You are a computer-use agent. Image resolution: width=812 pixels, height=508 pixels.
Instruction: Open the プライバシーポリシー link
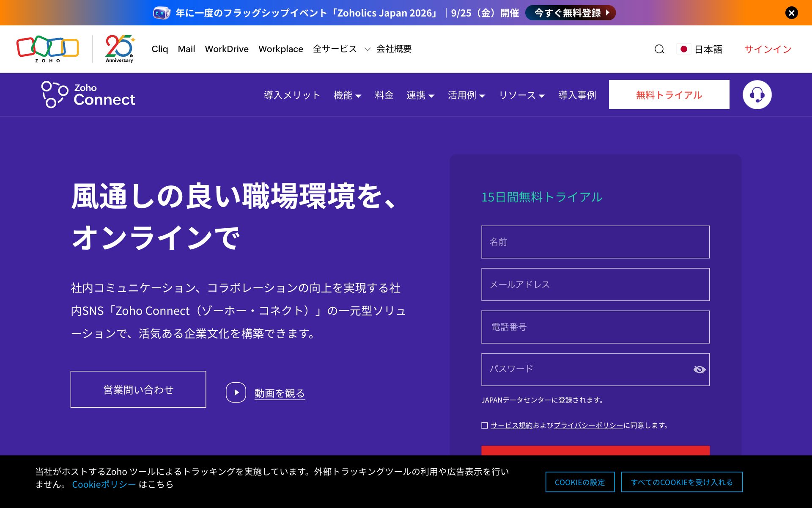click(x=588, y=425)
